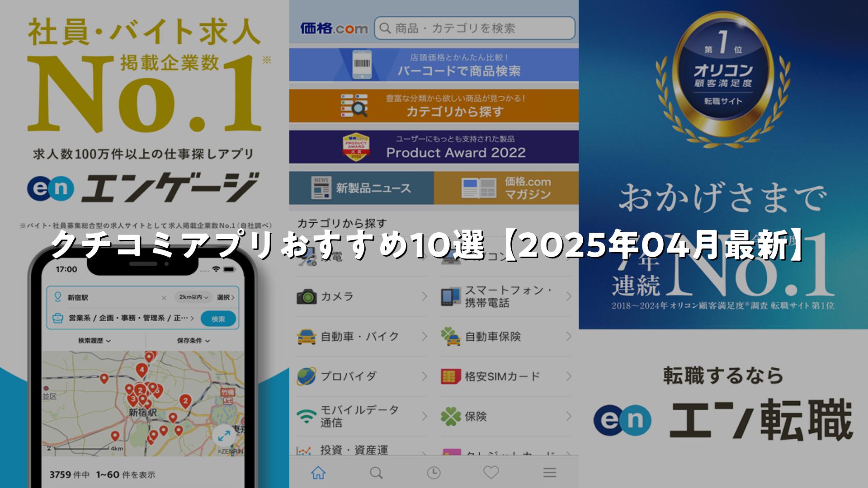Expand the 保存条件 dropdown

(x=193, y=341)
